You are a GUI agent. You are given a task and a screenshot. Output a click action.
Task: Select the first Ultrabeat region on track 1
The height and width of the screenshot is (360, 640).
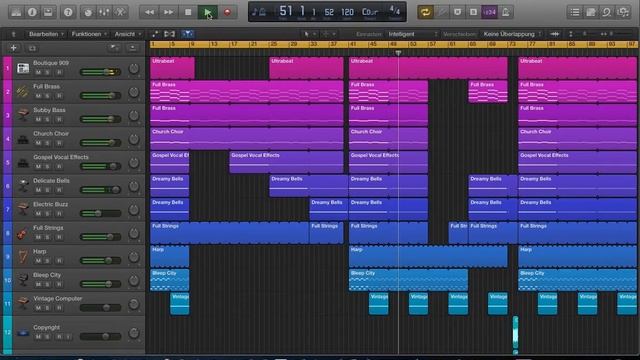tap(172, 68)
